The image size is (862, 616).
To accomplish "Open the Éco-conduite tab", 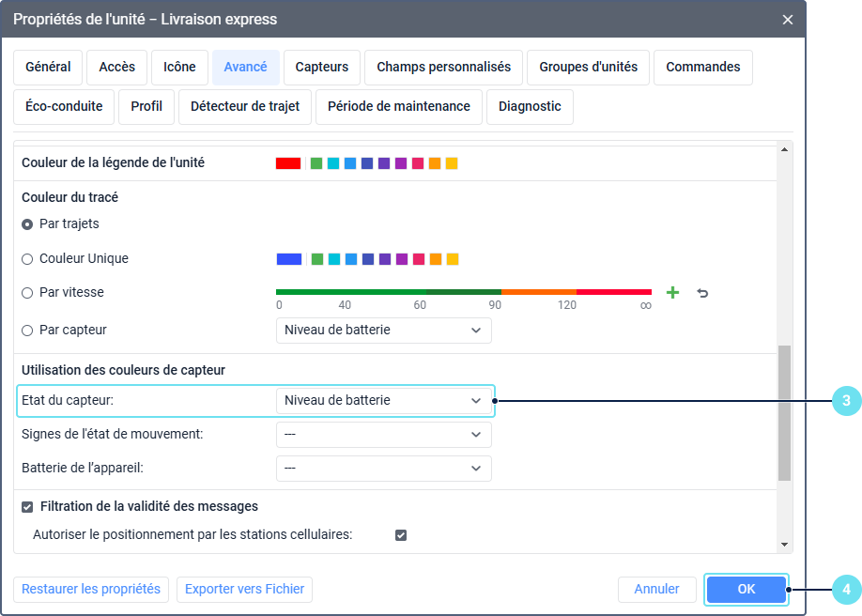I will click(x=64, y=107).
